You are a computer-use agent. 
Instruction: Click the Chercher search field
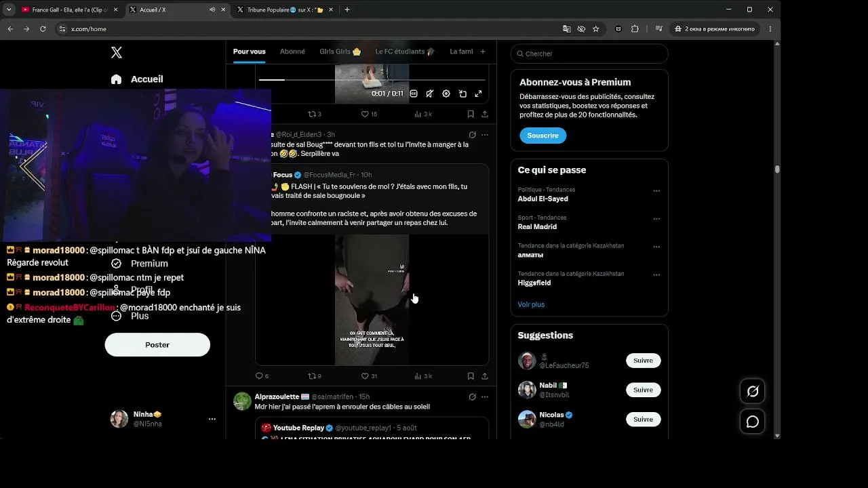[589, 54]
